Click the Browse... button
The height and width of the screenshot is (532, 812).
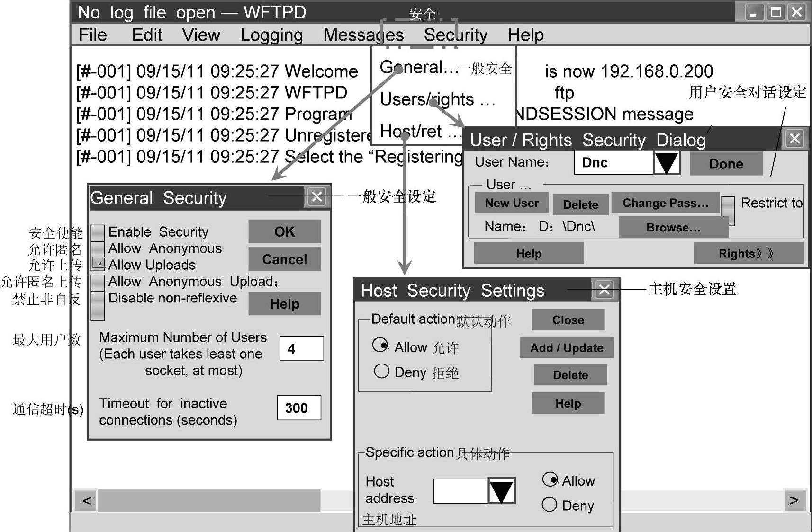(x=673, y=227)
